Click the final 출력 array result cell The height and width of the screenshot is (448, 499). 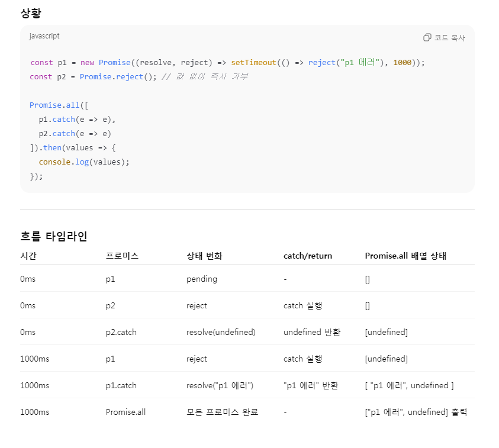pos(416,412)
